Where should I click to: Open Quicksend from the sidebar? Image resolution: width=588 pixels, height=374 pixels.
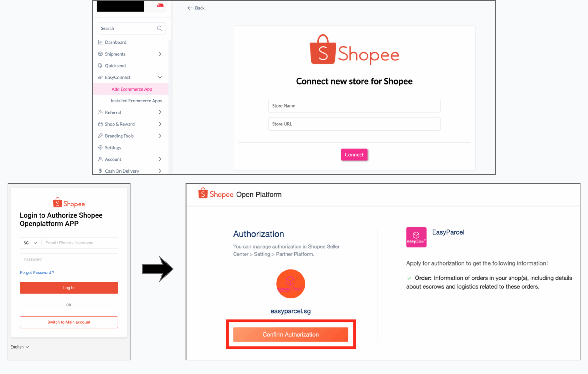point(115,65)
